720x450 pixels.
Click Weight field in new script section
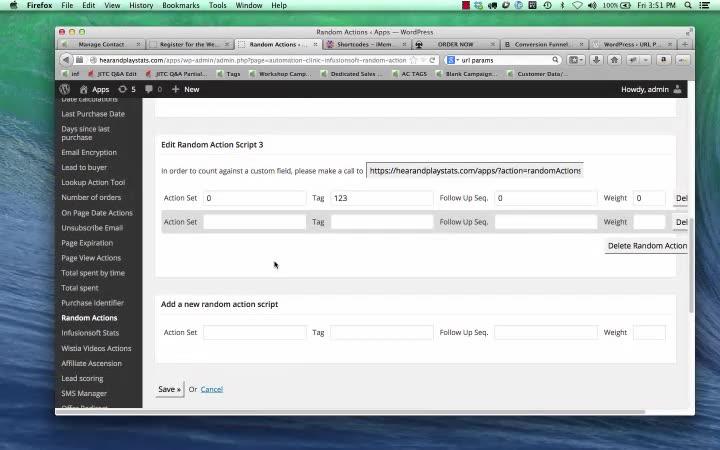(649, 332)
